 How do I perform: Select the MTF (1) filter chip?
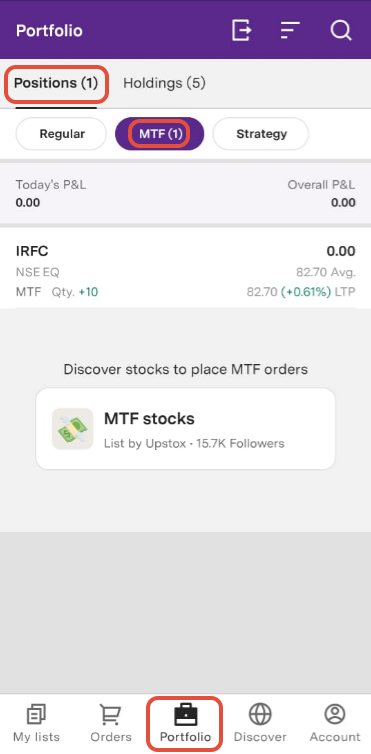pos(160,134)
